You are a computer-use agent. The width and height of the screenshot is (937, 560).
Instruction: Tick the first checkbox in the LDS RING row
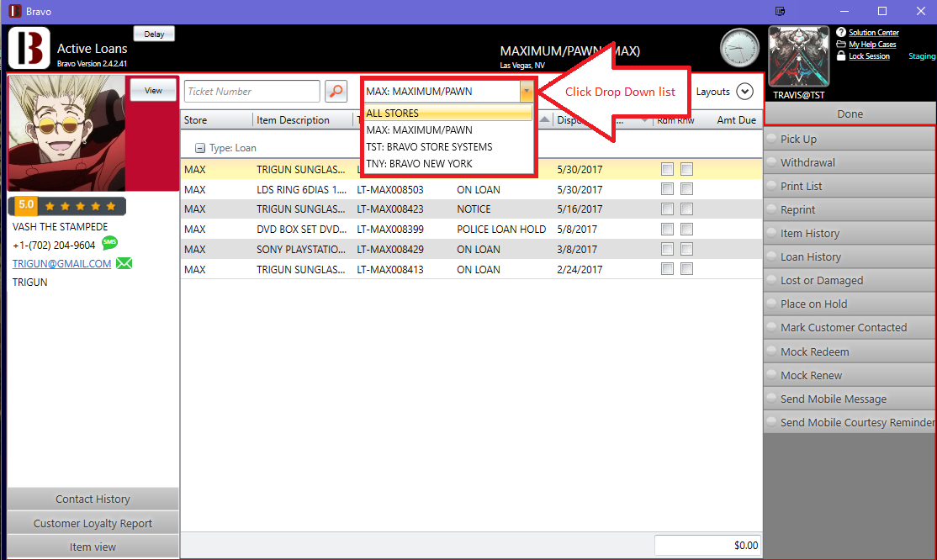pos(668,189)
